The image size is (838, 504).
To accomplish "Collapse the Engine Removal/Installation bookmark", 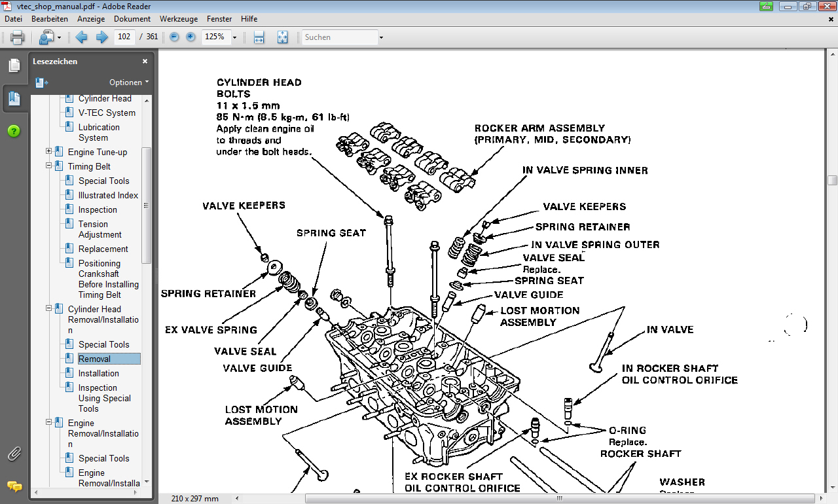I will point(49,423).
